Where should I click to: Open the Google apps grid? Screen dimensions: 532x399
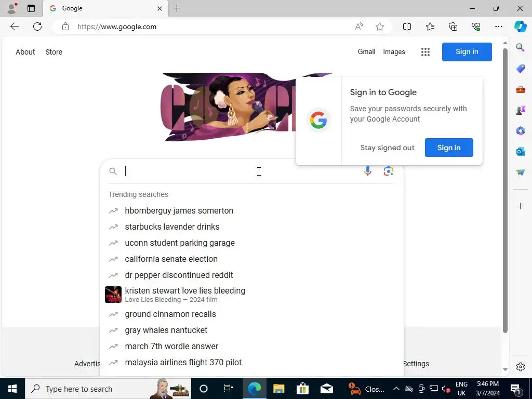(x=425, y=52)
